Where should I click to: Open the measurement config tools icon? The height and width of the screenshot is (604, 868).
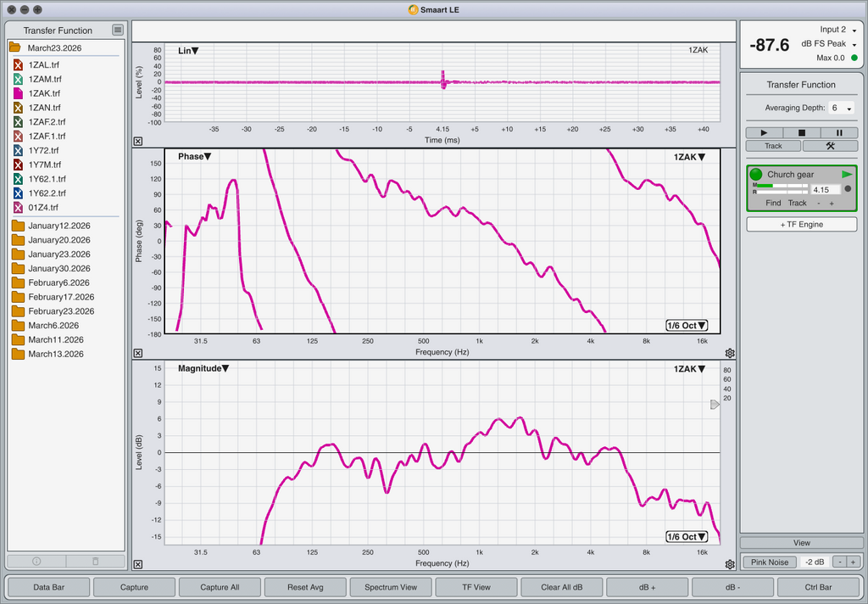coord(830,146)
